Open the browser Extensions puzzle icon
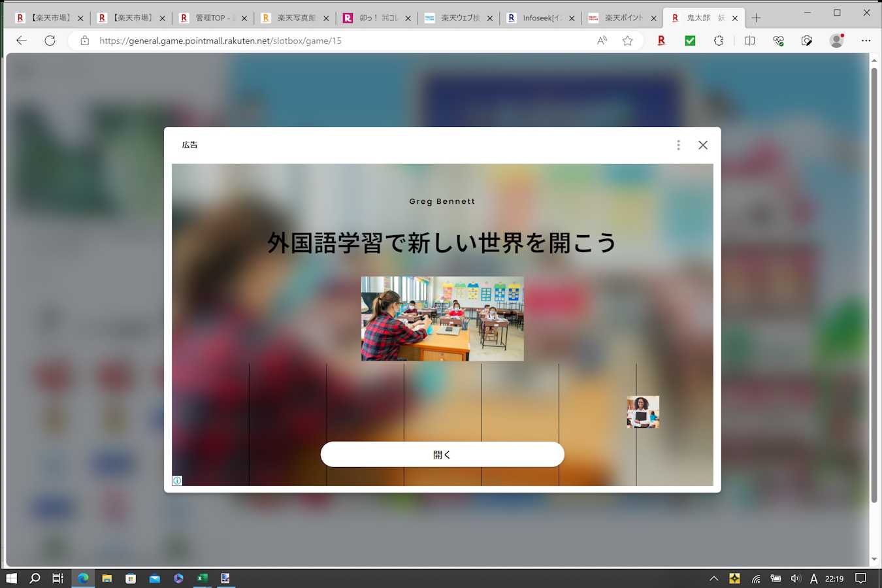 719,41
